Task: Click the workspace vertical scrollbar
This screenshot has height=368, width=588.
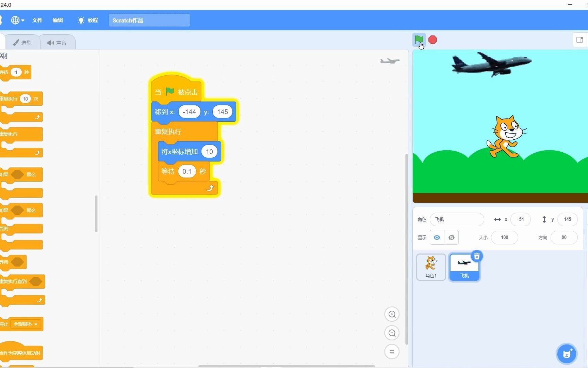Action: (406, 249)
